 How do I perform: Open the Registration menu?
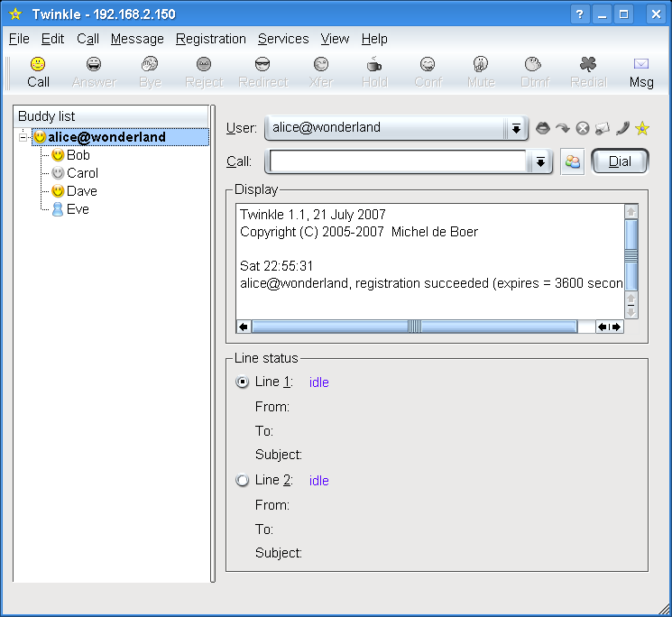210,39
